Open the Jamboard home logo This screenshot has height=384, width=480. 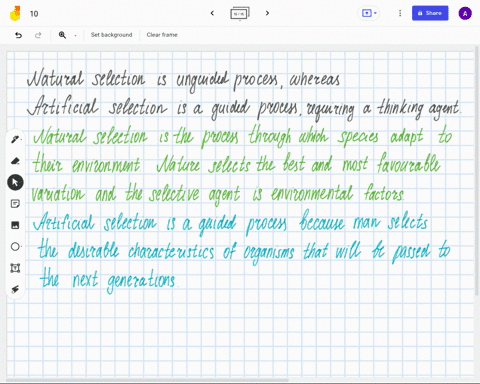pos(15,13)
